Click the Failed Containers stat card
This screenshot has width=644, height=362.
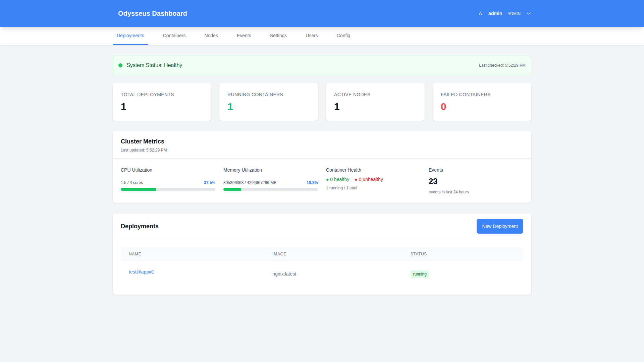482,102
